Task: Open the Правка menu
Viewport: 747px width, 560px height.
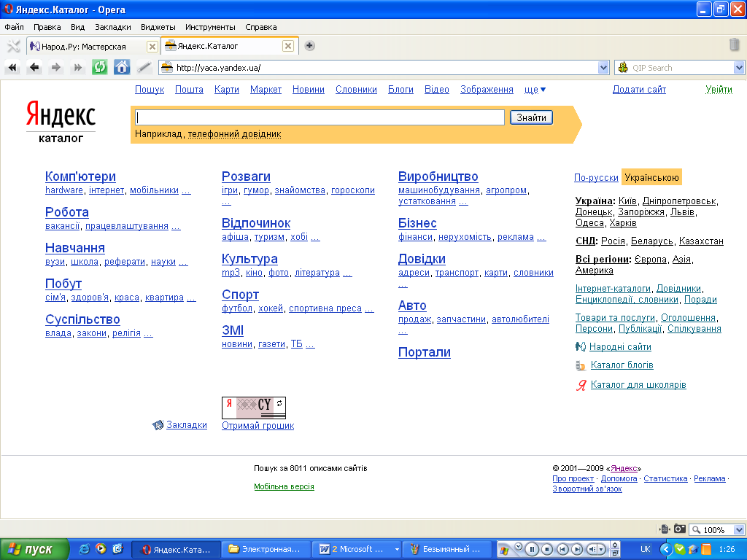Action: click(47, 27)
